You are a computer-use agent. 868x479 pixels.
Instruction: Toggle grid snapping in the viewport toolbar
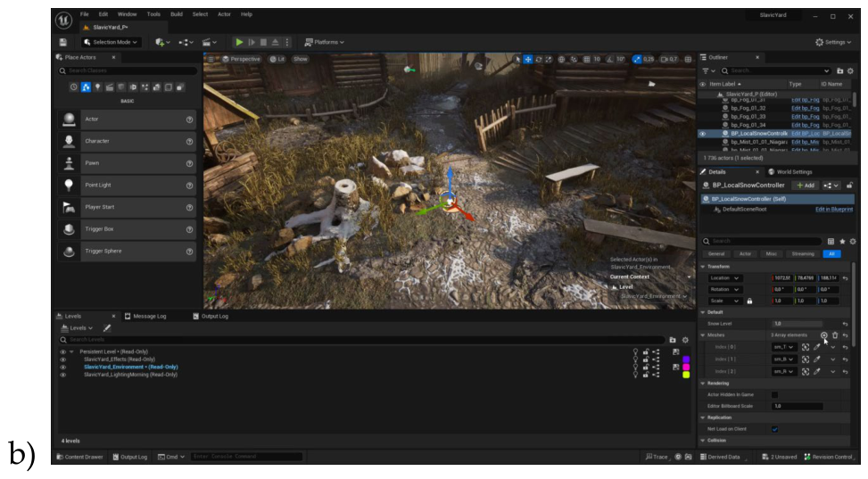click(586, 59)
